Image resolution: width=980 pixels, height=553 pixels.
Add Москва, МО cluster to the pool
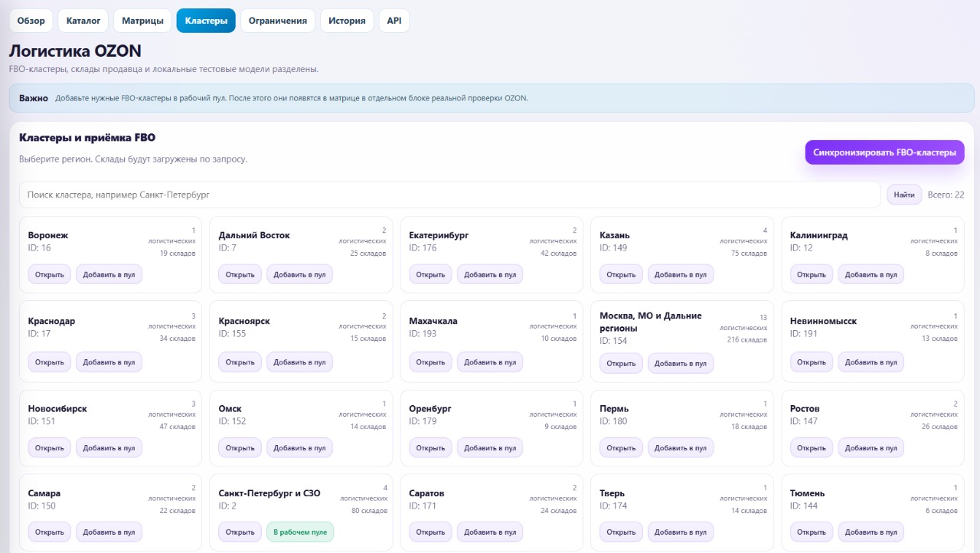point(681,363)
